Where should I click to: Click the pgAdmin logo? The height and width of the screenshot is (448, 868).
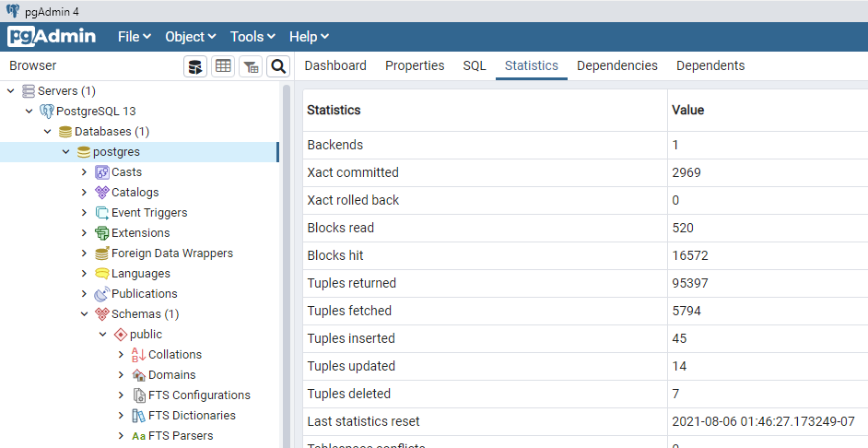click(x=52, y=37)
